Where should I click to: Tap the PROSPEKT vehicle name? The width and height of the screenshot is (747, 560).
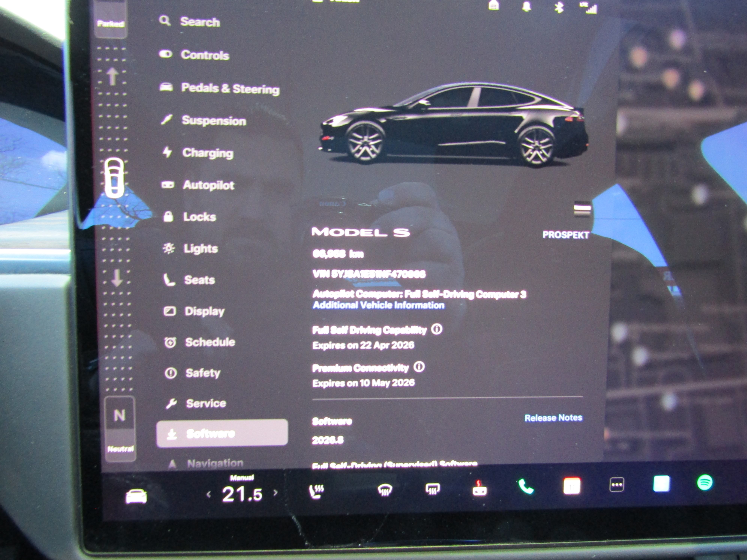[566, 235]
